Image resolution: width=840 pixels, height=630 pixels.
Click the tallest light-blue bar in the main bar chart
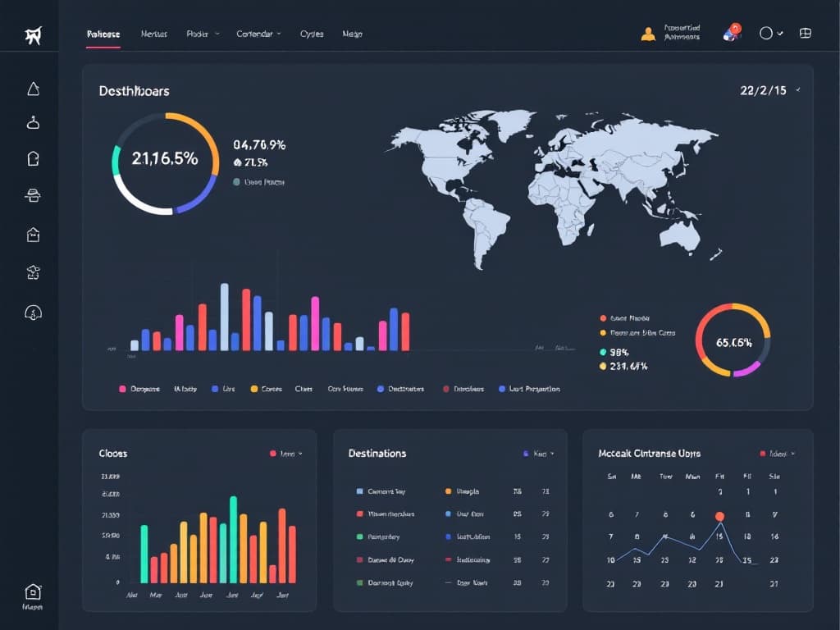pyautogui.click(x=225, y=317)
